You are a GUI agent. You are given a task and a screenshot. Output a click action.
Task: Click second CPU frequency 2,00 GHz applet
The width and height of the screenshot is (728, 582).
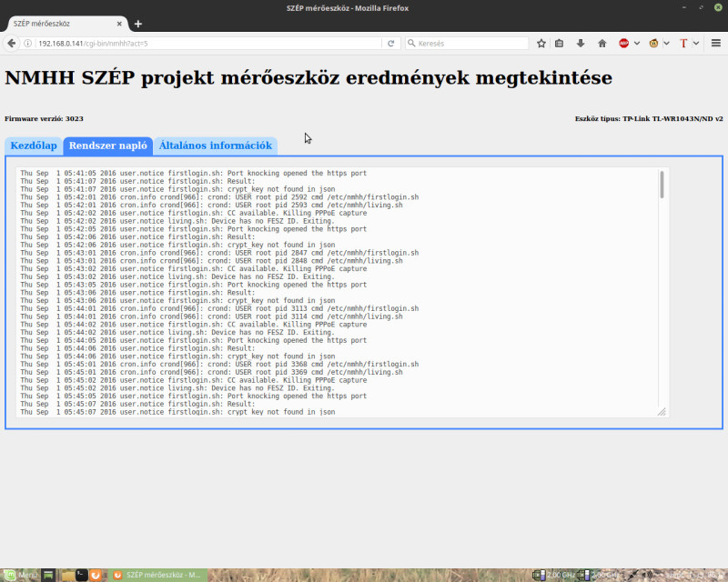[599, 575]
